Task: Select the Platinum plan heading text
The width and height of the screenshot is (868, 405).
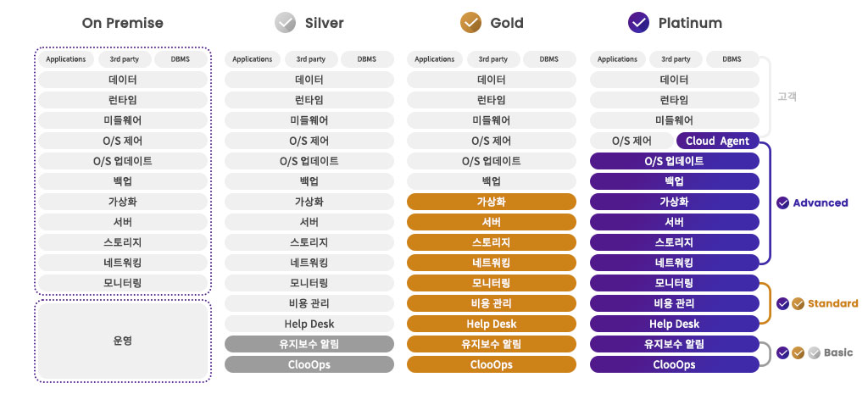Action: [690, 24]
